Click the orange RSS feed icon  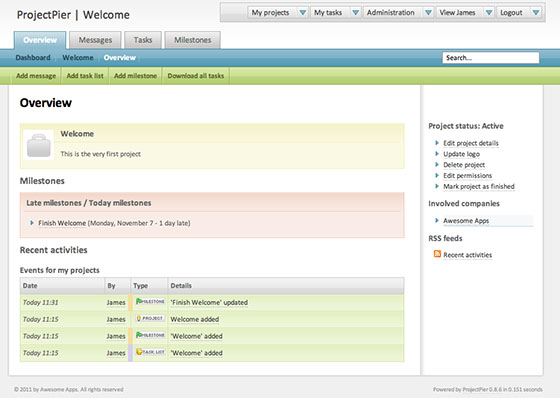coord(437,254)
